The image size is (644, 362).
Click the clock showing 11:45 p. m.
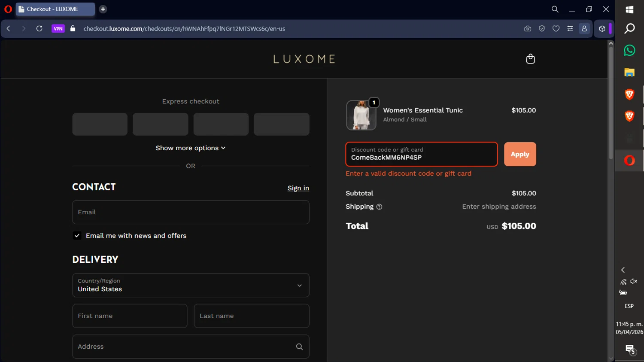point(629,324)
